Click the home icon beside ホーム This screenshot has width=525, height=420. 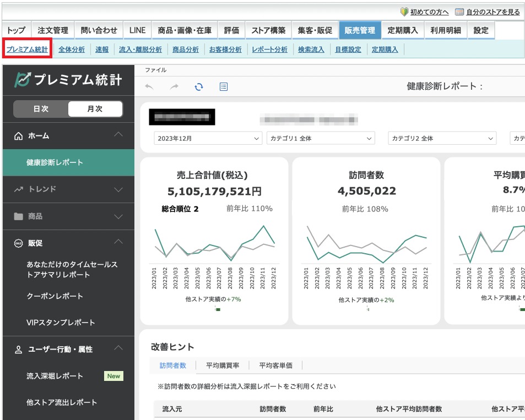(18, 136)
